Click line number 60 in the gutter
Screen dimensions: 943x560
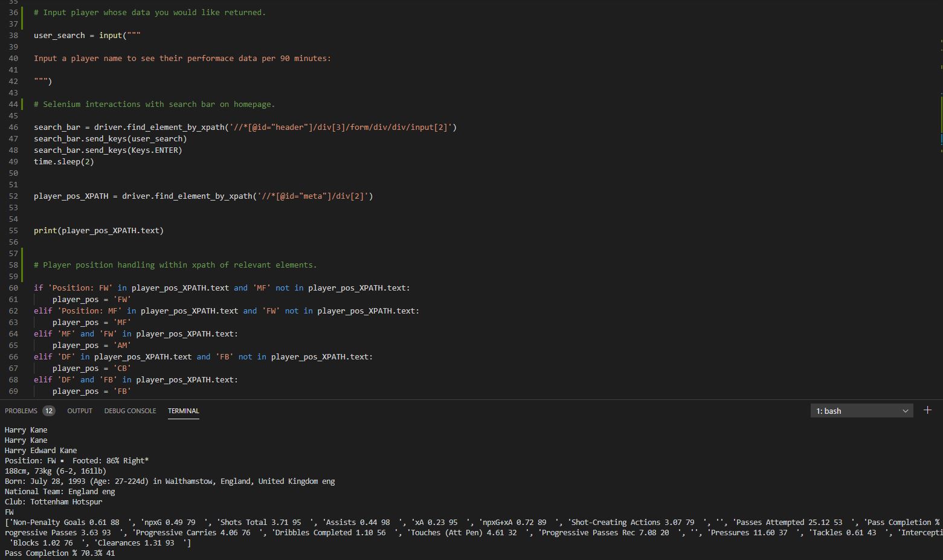point(13,288)
